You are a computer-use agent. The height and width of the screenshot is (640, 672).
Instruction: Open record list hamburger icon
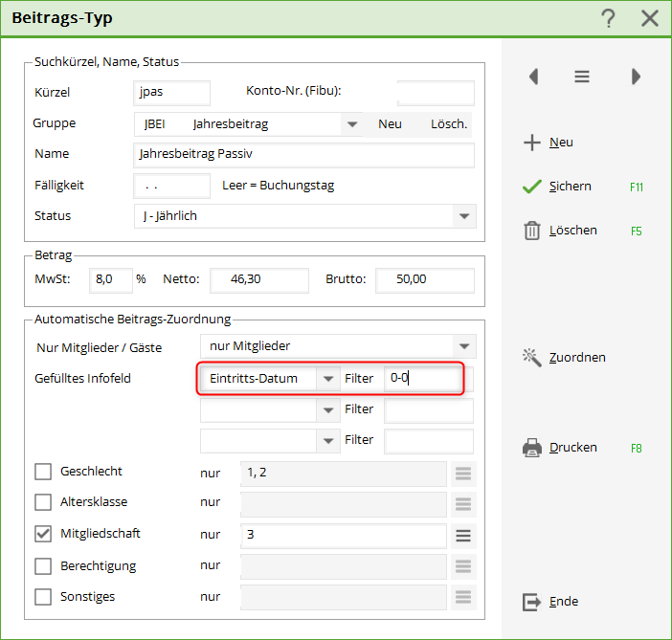582,77
